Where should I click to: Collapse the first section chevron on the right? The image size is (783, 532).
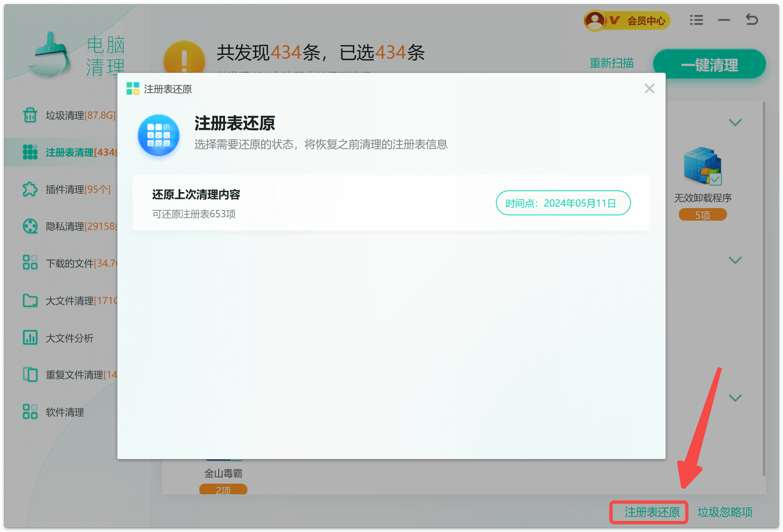[735, 122]
